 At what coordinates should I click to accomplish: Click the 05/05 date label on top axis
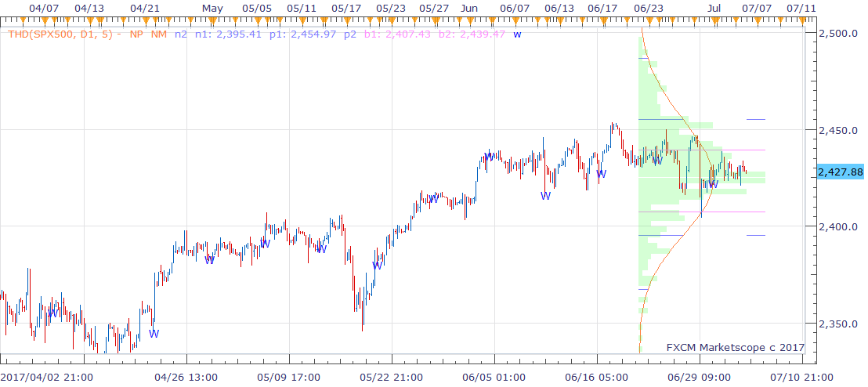tap(258, 9)
